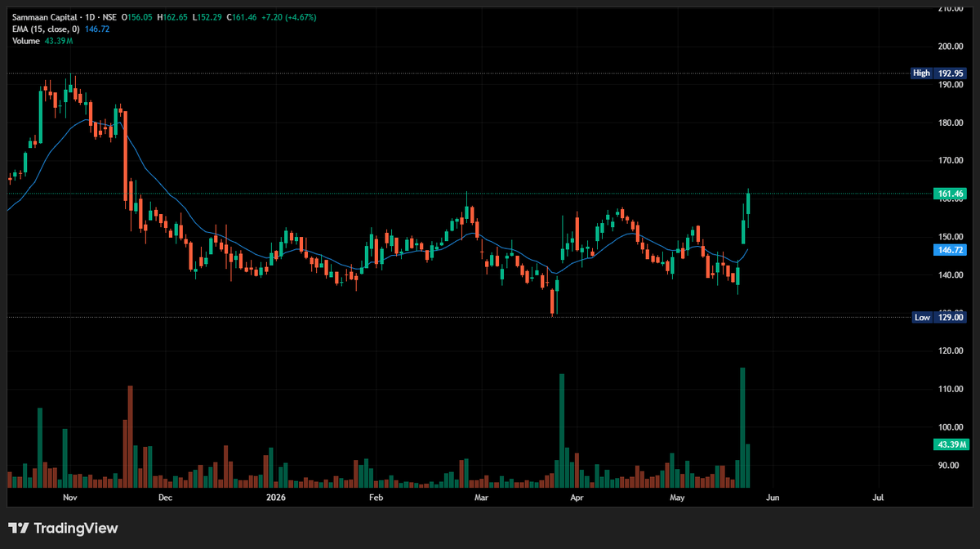Click the Mar label on time axis
Image resolution: width=980 pixels, height=549 pixels.
[481, 497]
